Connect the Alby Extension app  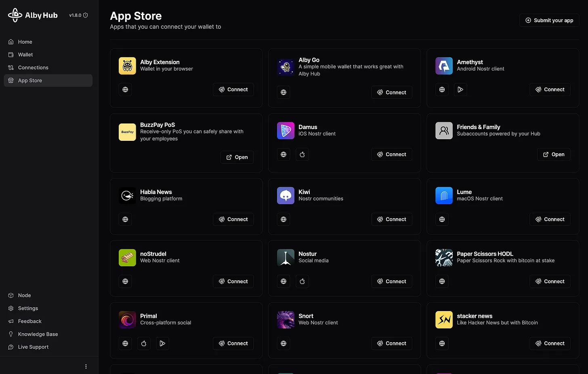click(233, 90)
